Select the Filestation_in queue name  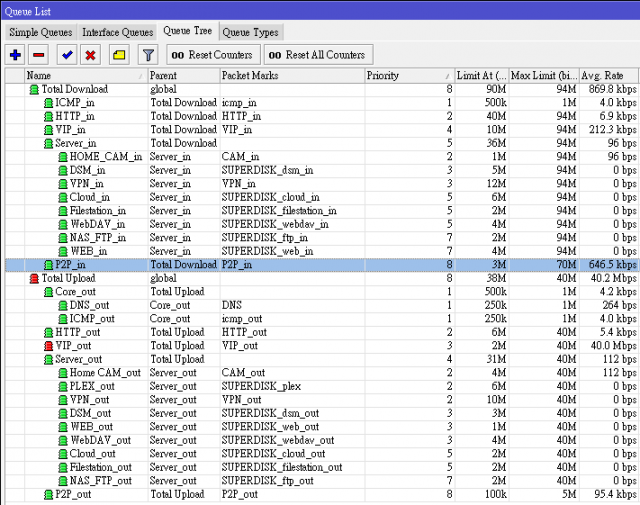pyautogui.click(x=98, y=211)
